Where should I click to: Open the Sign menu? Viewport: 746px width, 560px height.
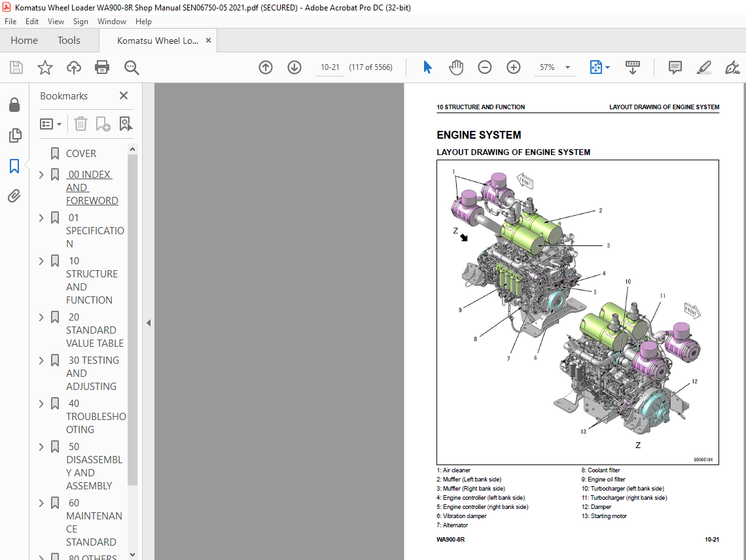pyautogui.click(x=80, y=22)
